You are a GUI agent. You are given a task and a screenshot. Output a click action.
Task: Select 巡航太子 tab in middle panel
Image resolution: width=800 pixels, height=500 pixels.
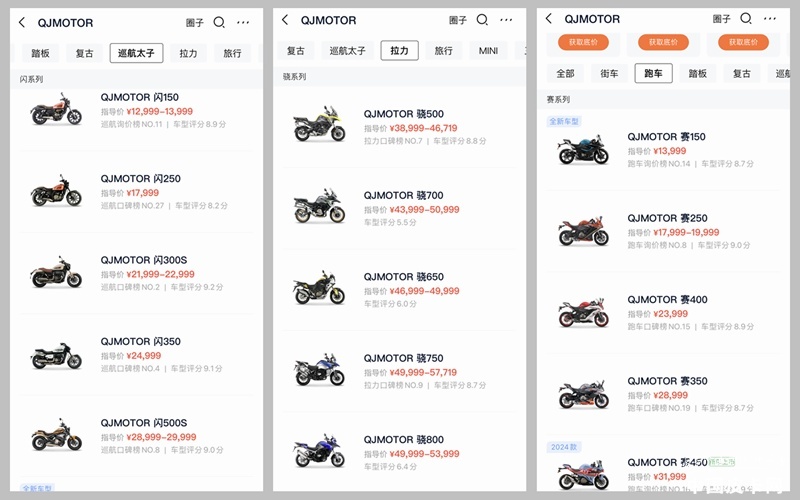point(347,51)
